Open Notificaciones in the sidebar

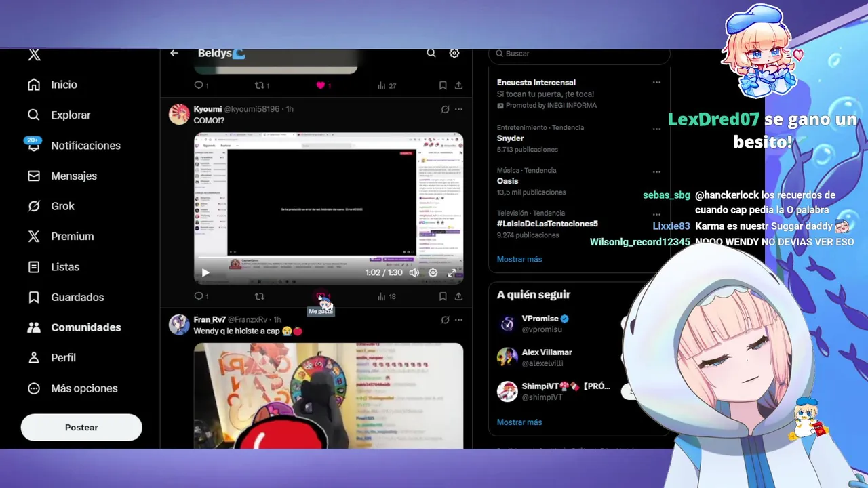tap(73, 145)
